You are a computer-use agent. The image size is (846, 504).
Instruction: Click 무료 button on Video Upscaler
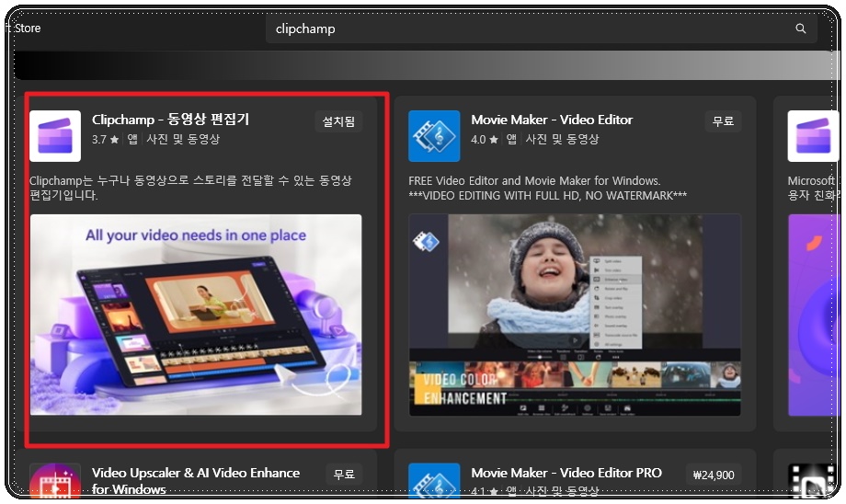[x=344, y=475]
